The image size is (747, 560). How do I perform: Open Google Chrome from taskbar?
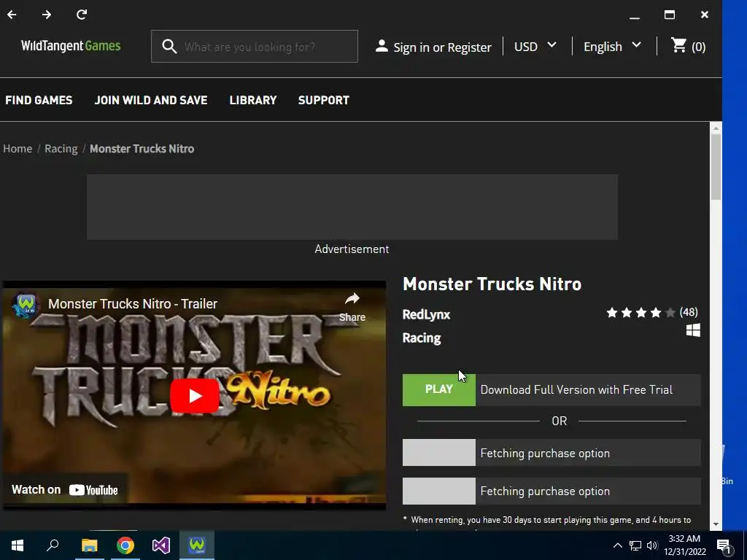pyautogui.click(x=125, y=545)
